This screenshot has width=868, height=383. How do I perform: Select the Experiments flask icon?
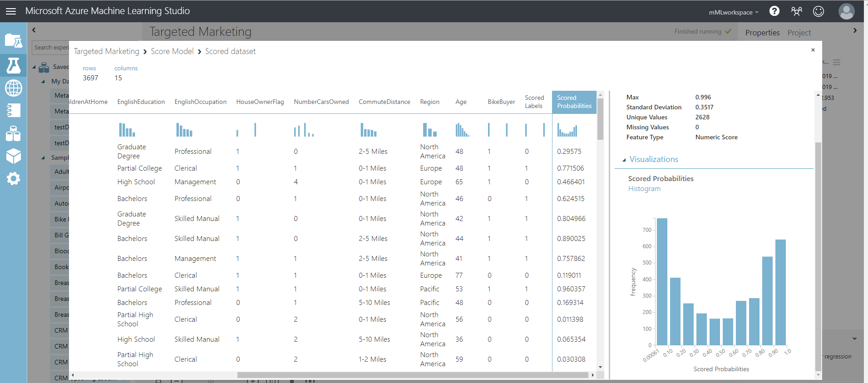pos(13,66)
